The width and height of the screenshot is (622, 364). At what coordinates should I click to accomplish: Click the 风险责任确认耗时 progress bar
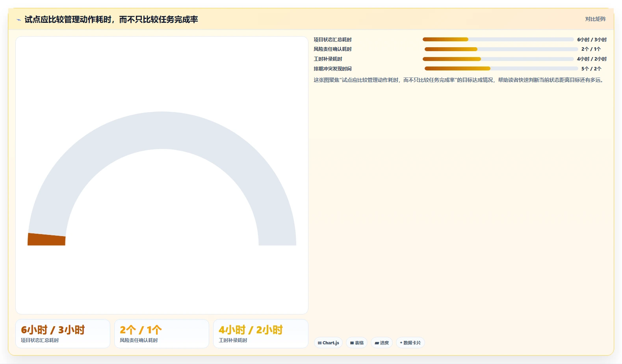pyautogui.click(x=501, y=49)
